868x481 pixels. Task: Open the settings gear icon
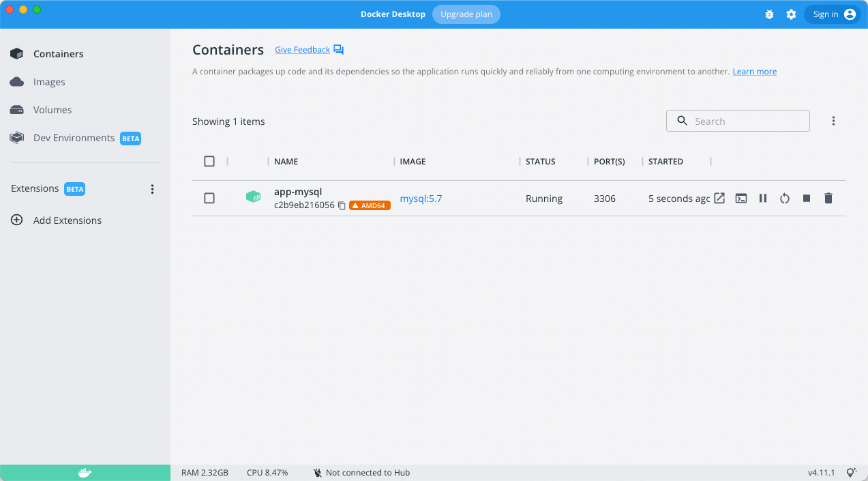[x=791, y=14]
